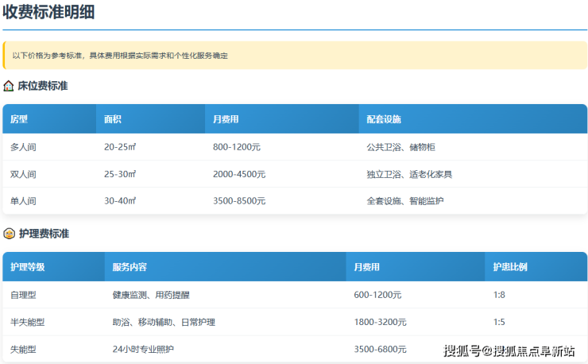Screen dimensions: 588x364
Task: Click the 护理等级 column header
Action: tap(28, 267)
